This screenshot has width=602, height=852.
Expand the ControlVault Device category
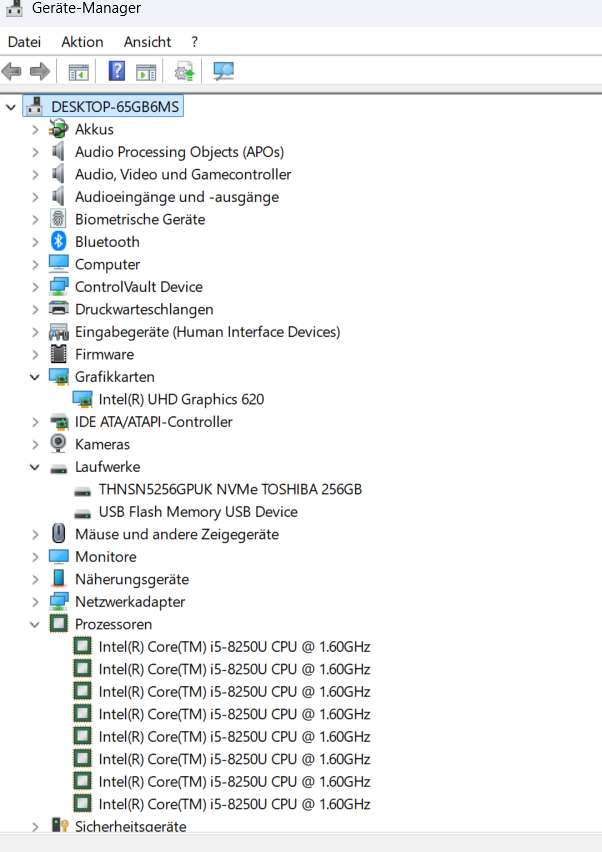35,286
